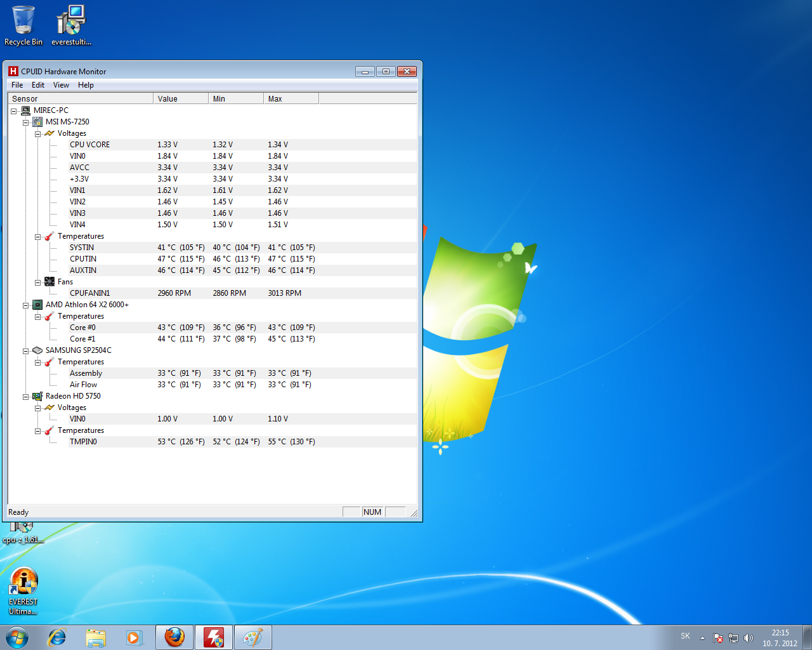The height and width of the screenshot is (650, 812).
Task: Select the CPU VCORE row
Action: coord(243,145)
